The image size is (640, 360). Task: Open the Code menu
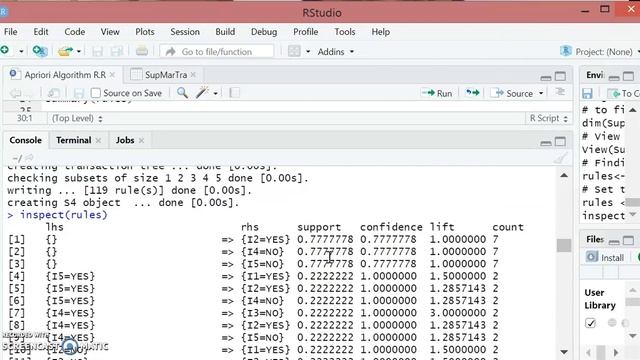(x=75, y=32)
